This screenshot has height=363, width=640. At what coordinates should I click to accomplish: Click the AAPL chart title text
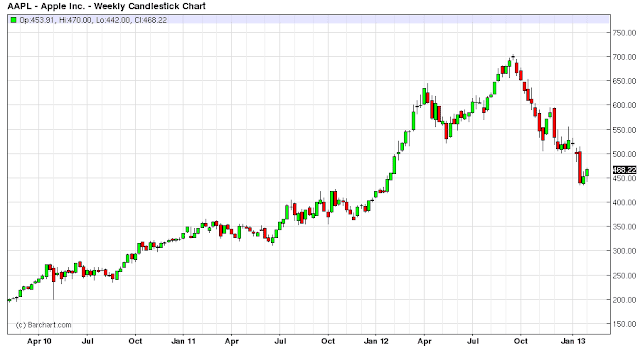pyautogui.click(x=107, y=6)
